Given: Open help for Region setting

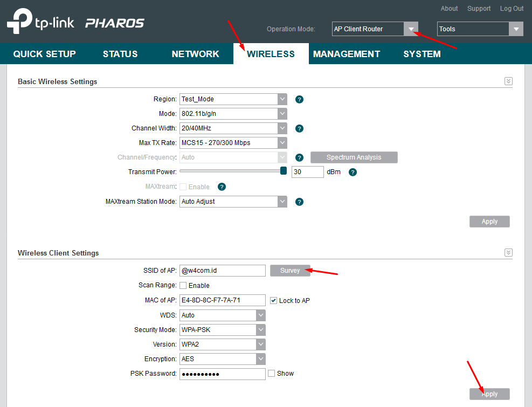Looking at the screenshot, I should point(299,99).
